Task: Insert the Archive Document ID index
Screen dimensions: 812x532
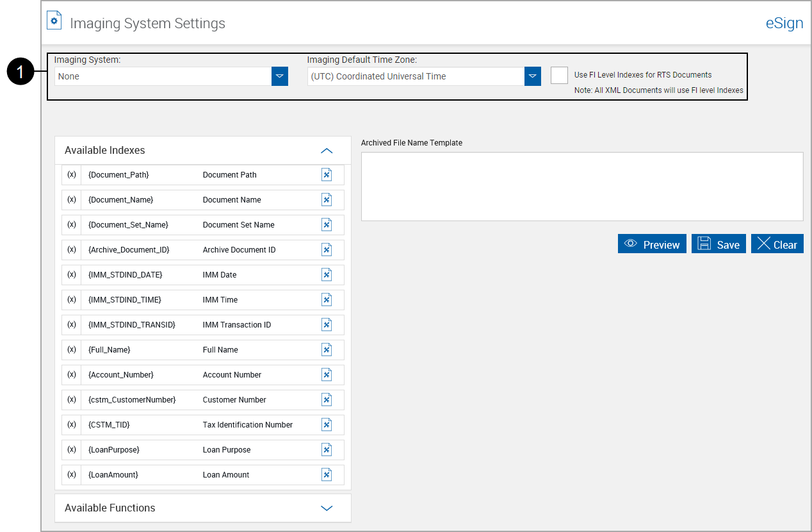Action: coord(327,249)
